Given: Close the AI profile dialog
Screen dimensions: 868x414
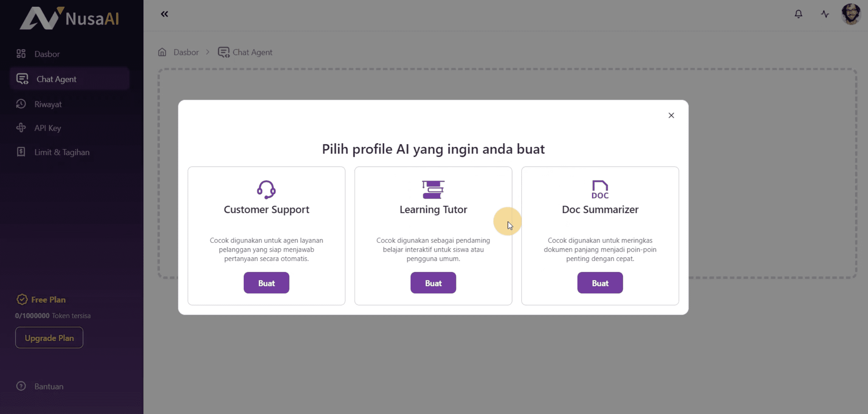Looking at the screenshot, I should 671,116.
